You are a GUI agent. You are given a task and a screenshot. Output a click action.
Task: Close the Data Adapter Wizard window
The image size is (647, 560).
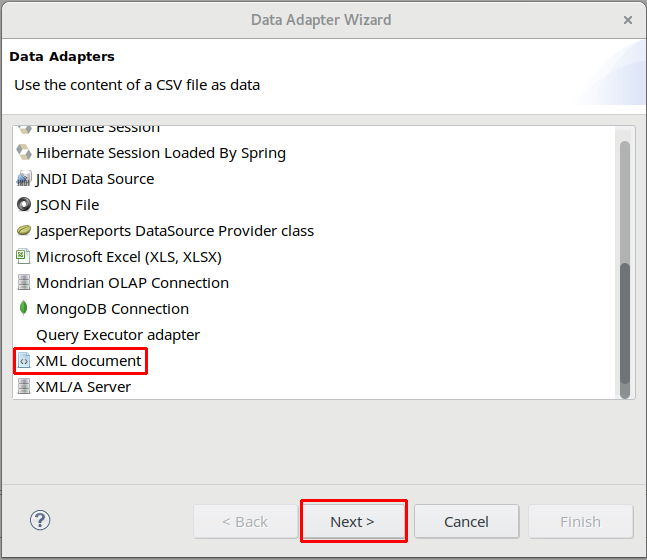tap(627, 20)
